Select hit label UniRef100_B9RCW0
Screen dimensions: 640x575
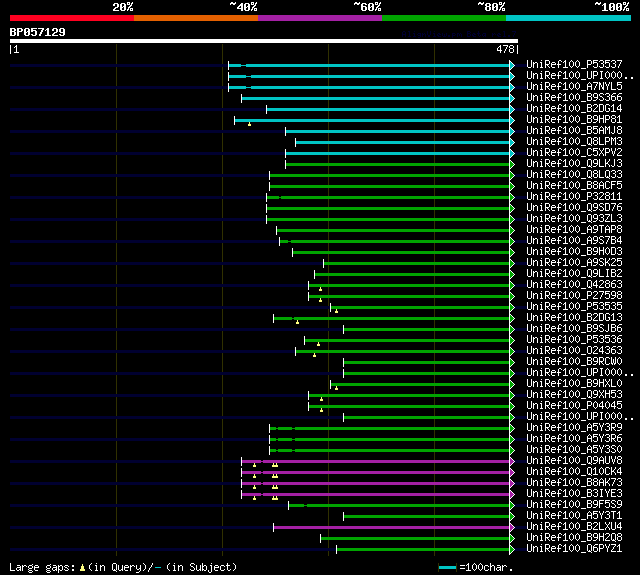(574, 362)
